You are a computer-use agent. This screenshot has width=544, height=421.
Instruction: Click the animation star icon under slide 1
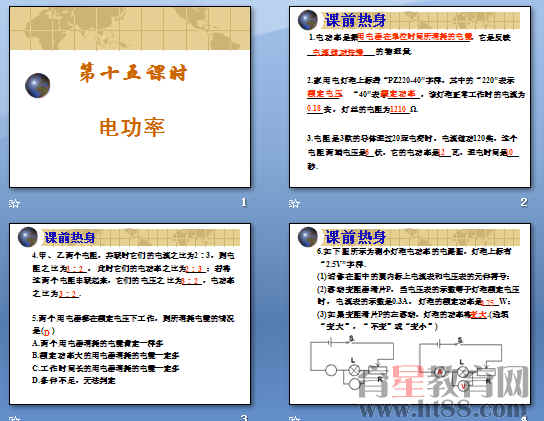[15, 203]
